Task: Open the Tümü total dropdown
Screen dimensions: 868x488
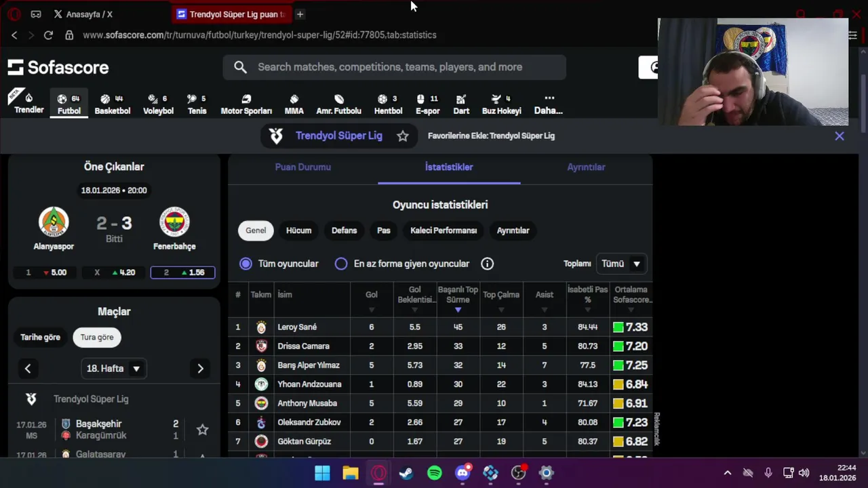Action: [621, 264]
